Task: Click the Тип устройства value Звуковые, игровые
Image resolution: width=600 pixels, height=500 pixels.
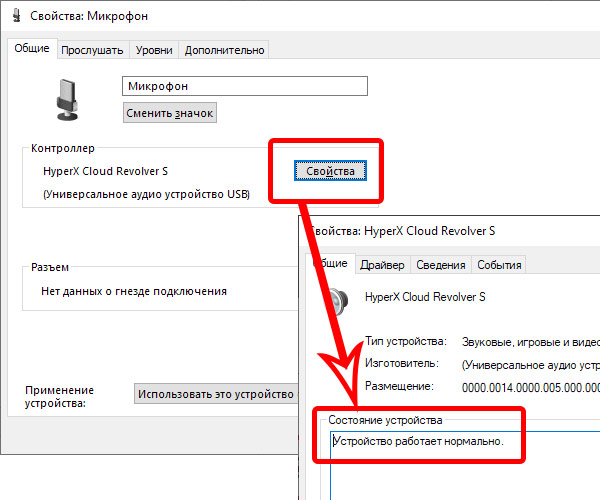Action: point(531,342)
